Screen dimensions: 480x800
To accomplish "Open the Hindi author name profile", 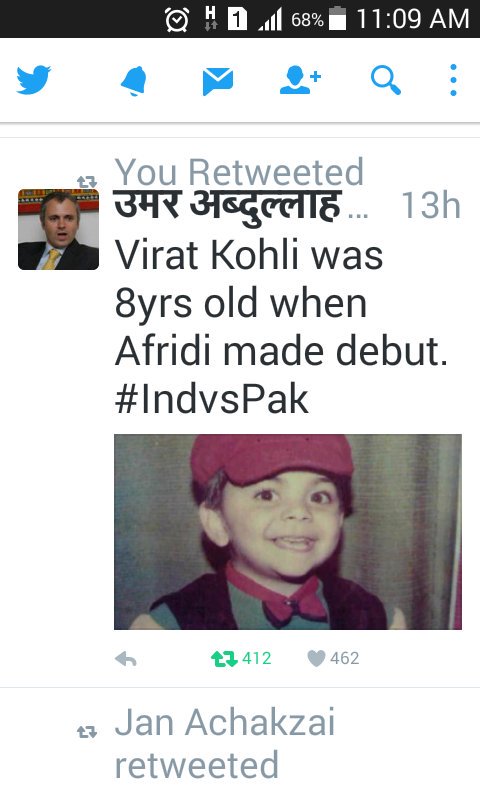I will pos(227,207).
